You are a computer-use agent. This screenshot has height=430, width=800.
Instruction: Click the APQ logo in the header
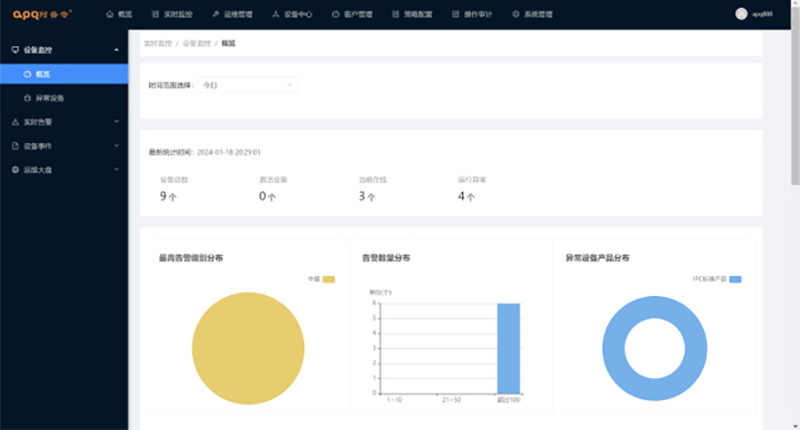[x=41, y=14]
